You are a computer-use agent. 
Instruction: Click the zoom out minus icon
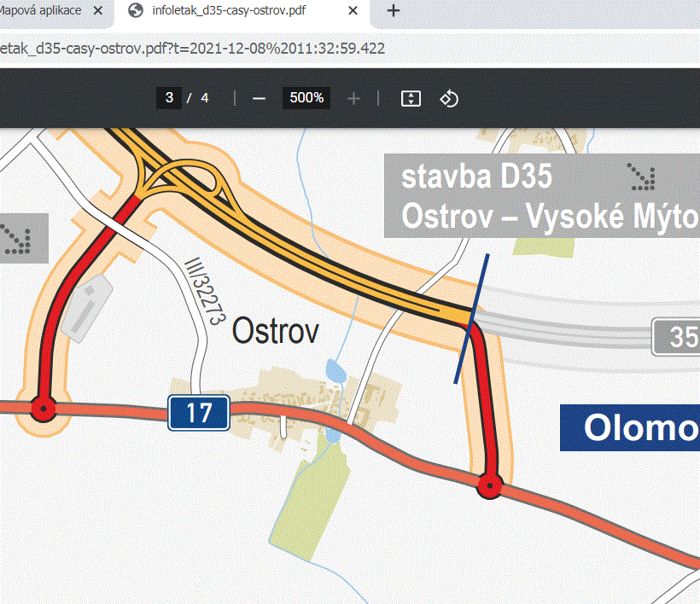coord(259,97)
